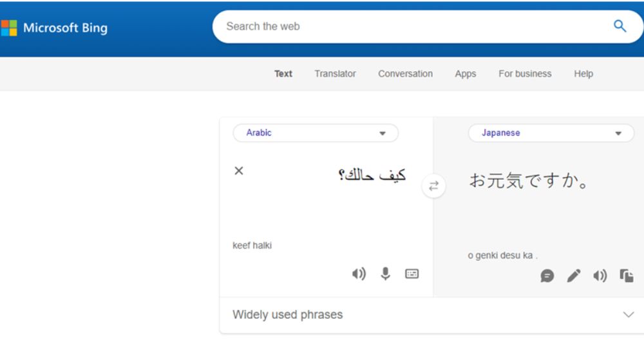Open the Help tab
This screenshot has width=644, height=362.
click(x=583, y=74)
